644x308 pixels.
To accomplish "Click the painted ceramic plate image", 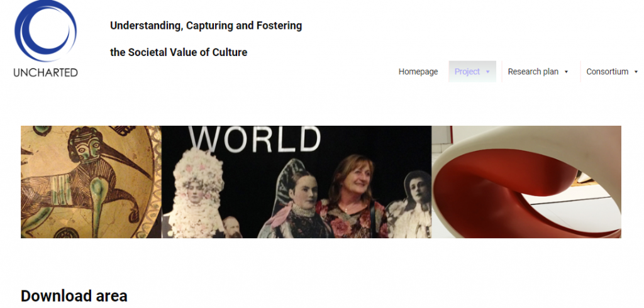I will click(91, 182).
